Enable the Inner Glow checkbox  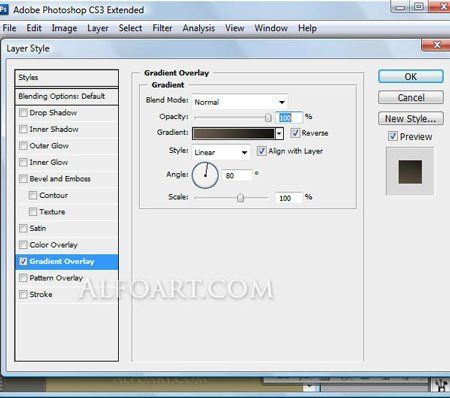point(23,162)
